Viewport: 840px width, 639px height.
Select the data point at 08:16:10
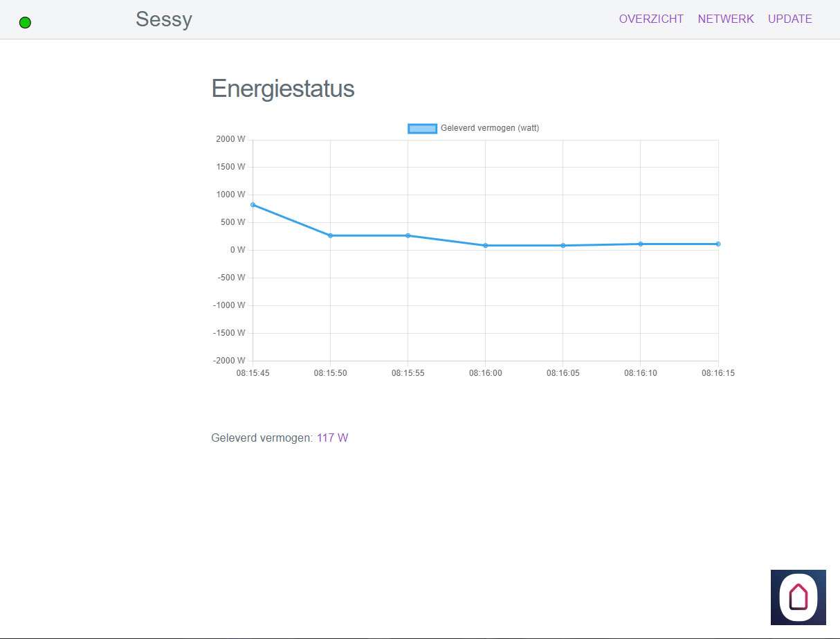pos(640,244)
